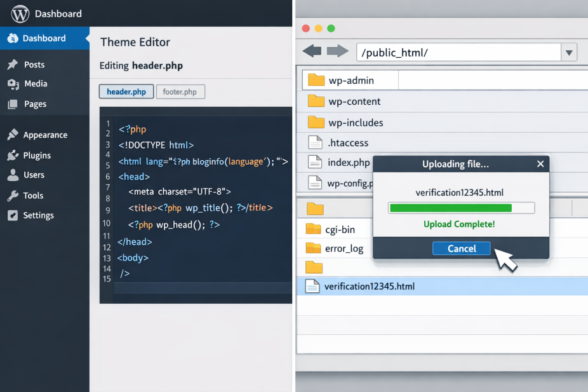Click the Users person icon
Image resolution: width=588 pixels, height=392 pixels.
pyautogui.click(x=13, y=175)
